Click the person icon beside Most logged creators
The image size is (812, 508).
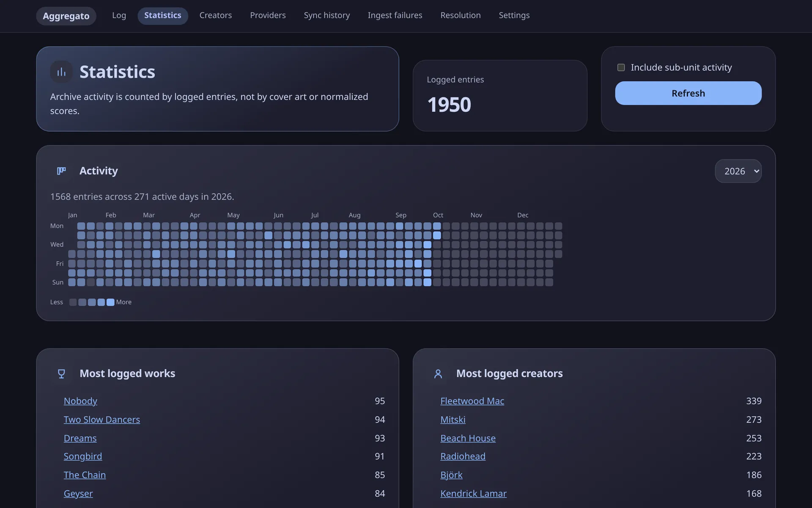pos(438,373)
